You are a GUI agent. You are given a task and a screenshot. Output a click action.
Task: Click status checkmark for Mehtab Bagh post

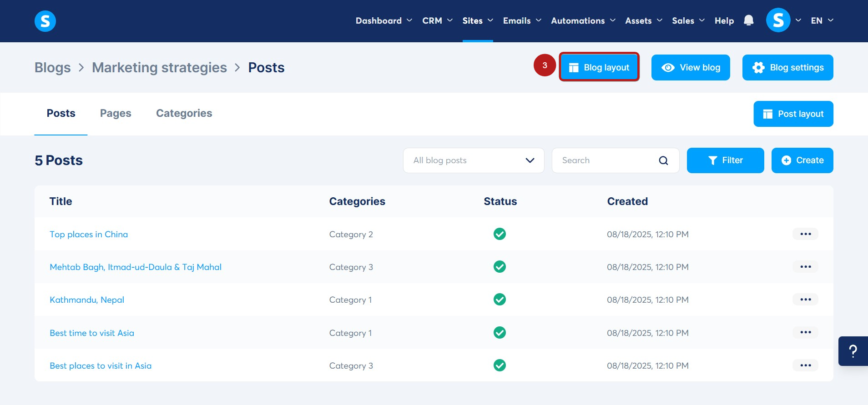point(500,267)
